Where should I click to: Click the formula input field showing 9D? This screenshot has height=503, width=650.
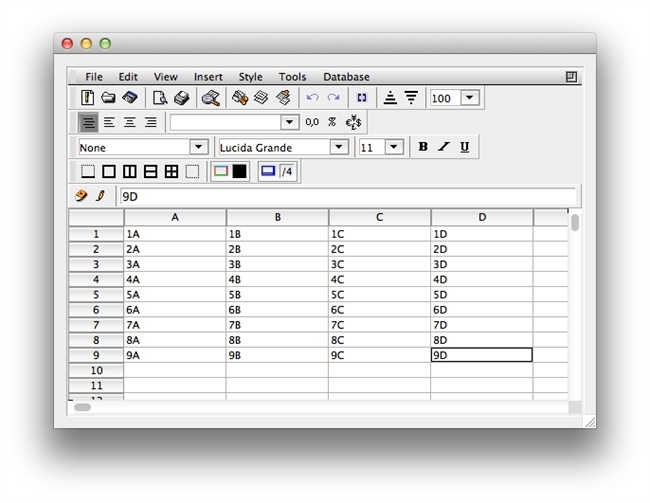point(346,197)
